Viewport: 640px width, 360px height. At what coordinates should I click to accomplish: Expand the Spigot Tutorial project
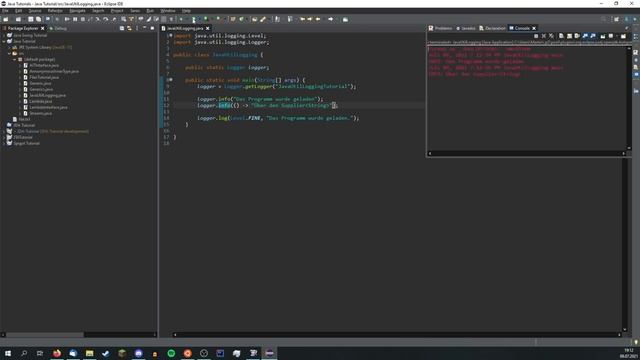pos(4,143)
